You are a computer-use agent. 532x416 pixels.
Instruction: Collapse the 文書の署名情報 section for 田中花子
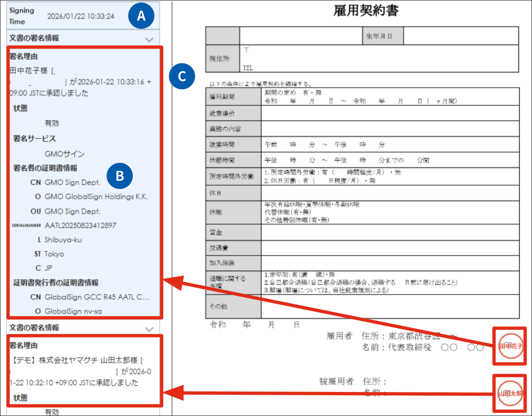tap(149, 39)
